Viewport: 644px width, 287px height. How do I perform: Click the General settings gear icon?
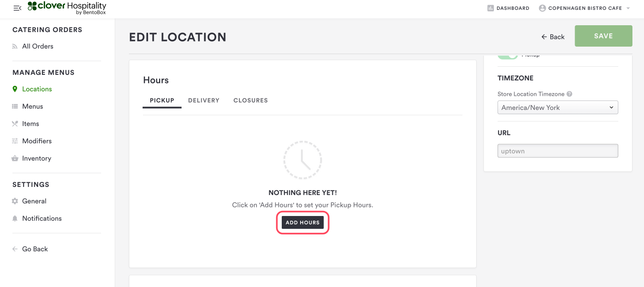15,201
